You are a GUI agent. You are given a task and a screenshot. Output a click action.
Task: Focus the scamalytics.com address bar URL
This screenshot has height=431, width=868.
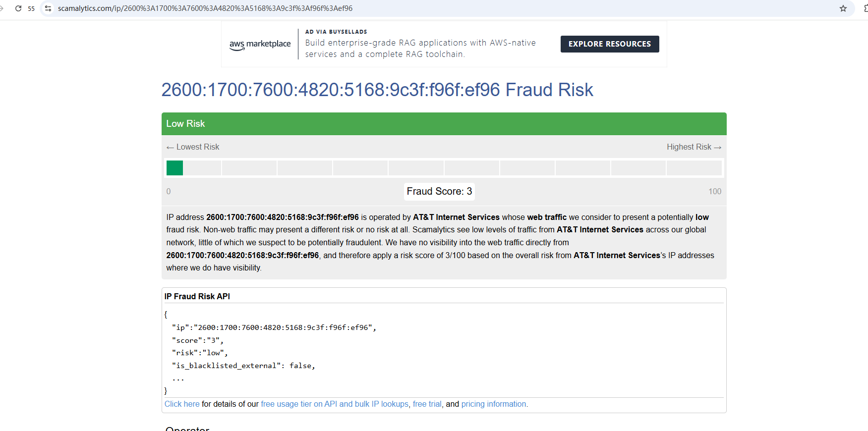click(x=205, y=8)
